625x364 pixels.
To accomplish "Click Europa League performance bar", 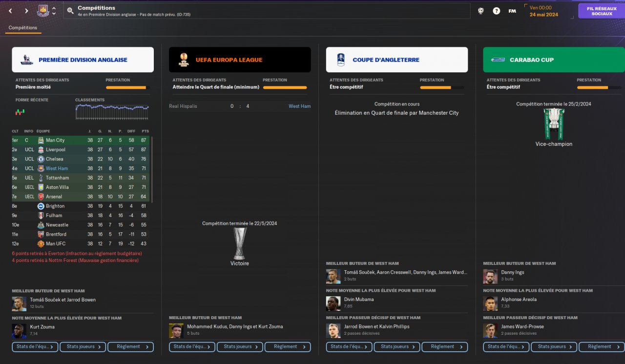I will [285, 88].
